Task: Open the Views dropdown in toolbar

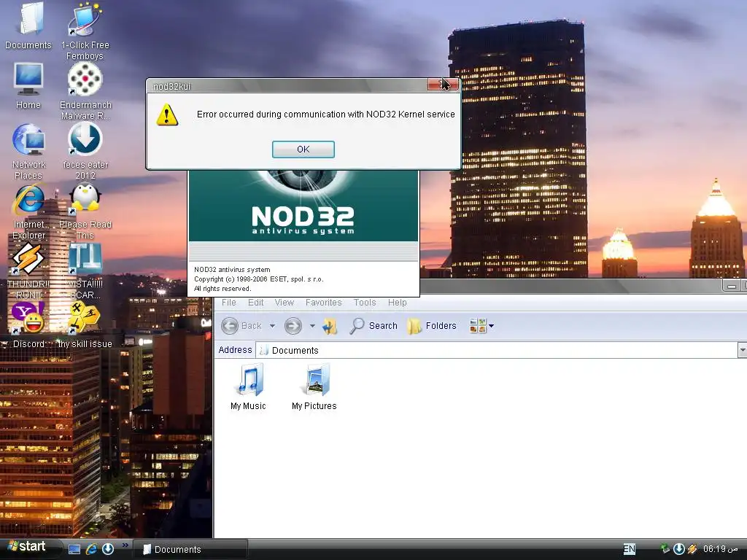Action: pyautogui.click(x=481, y=326)
